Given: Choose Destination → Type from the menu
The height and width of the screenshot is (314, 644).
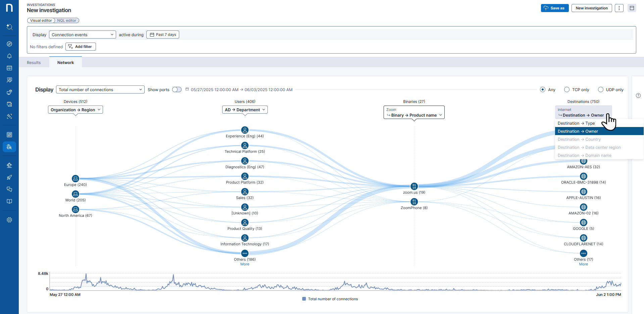Looking at the screenshot, I should [x=576, y=123].
